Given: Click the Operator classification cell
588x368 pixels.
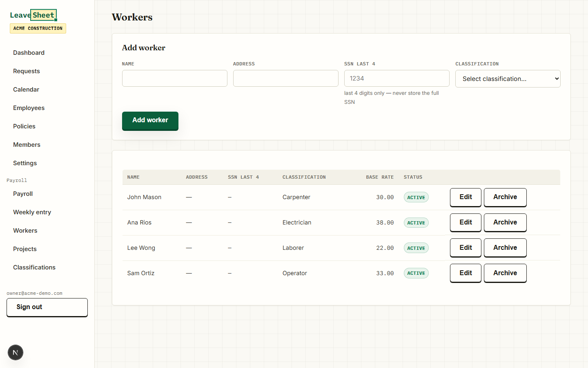Looking at the screenshot, I should coord(295,273).
